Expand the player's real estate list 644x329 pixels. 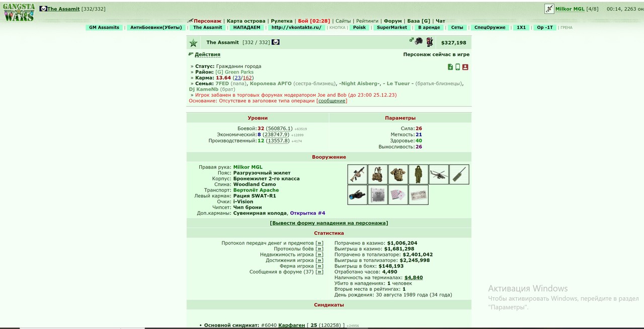pos(319,254)
